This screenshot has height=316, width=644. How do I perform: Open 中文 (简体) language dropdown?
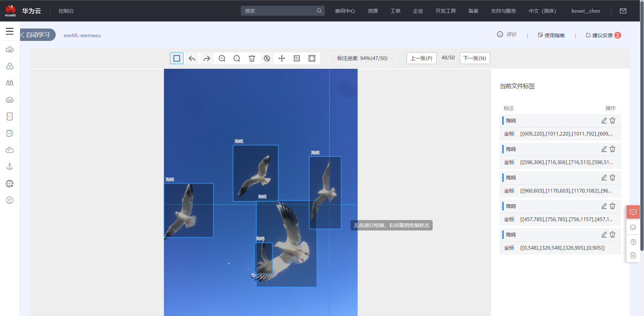[542, 11]
